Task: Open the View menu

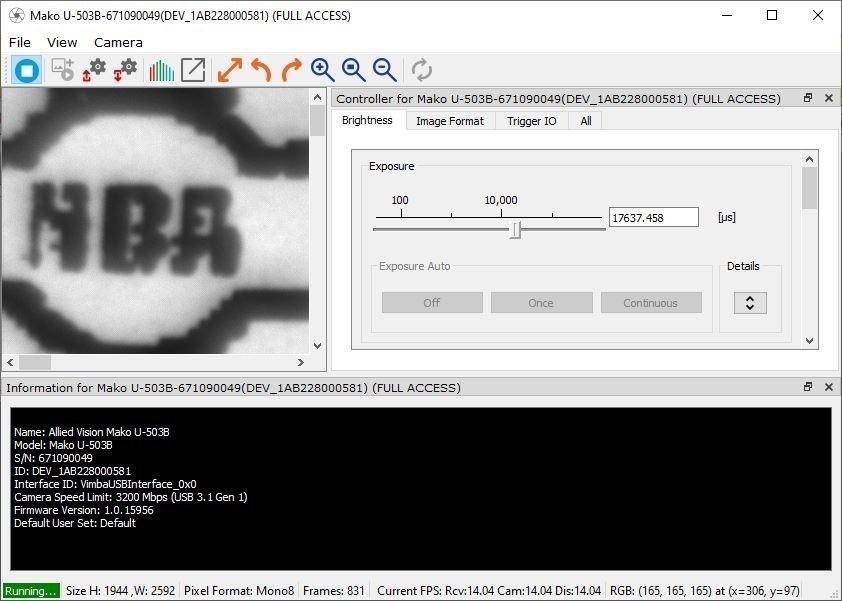Action: 62,42
